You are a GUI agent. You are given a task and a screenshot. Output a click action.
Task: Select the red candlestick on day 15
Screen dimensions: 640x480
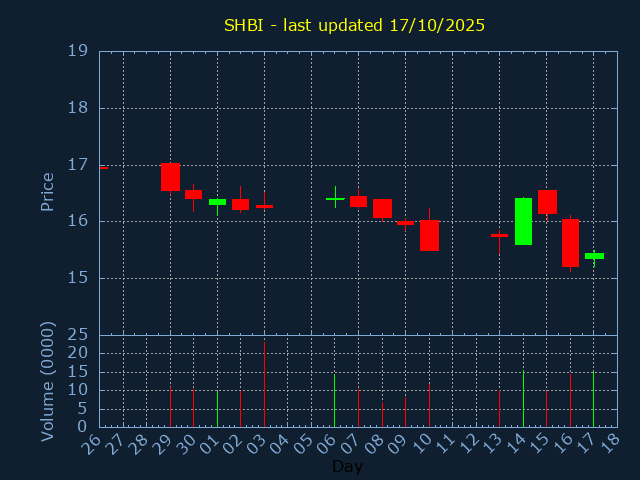(547, 201)
